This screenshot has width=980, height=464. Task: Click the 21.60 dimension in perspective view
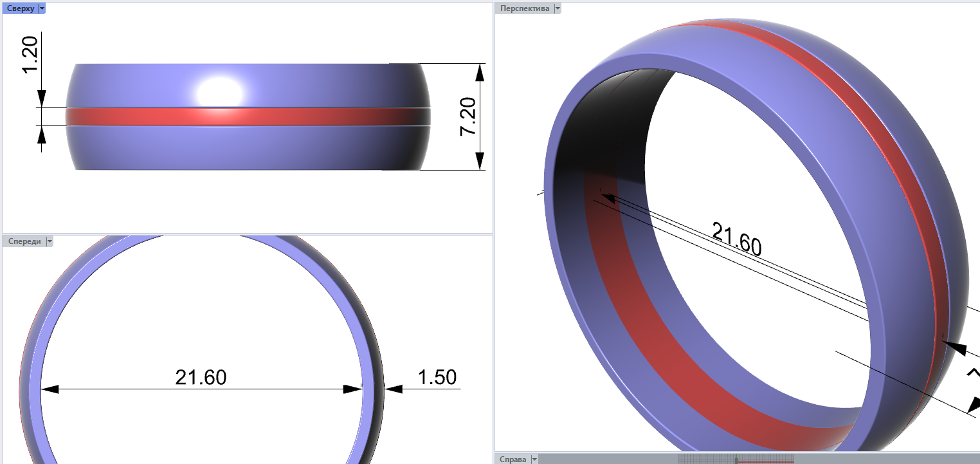click(x=736, y=238)
